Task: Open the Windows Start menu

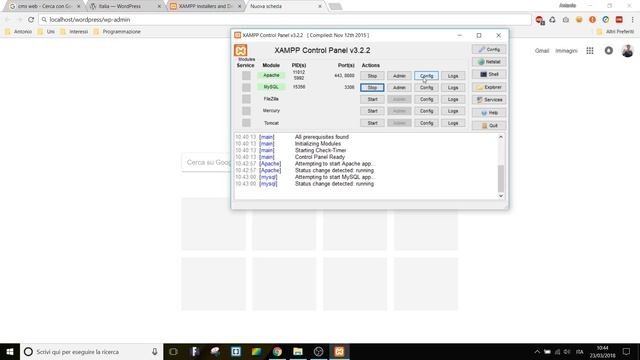Action: [10, 351]
